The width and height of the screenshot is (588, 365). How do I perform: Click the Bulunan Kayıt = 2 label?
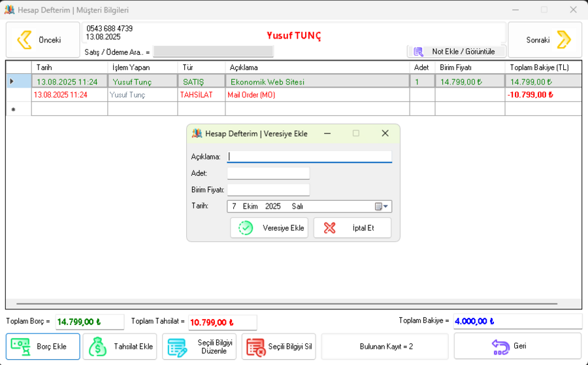pos(386,346)
